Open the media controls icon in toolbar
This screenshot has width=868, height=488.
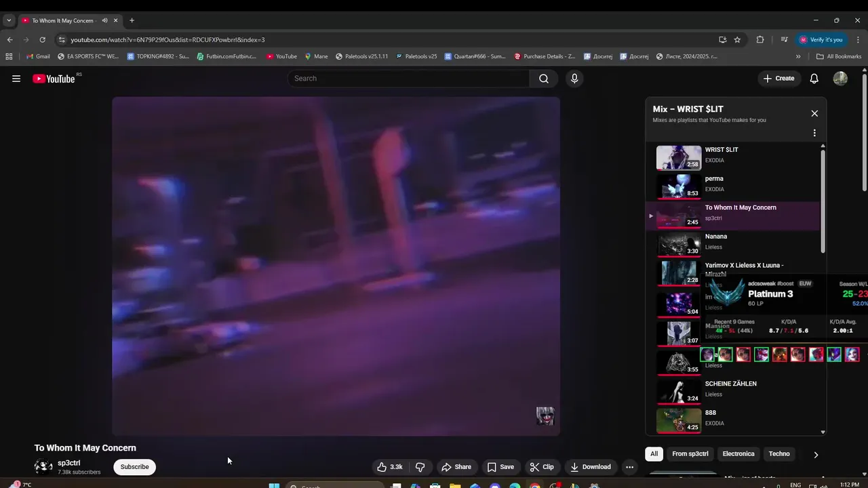click(x=784, y=39)
